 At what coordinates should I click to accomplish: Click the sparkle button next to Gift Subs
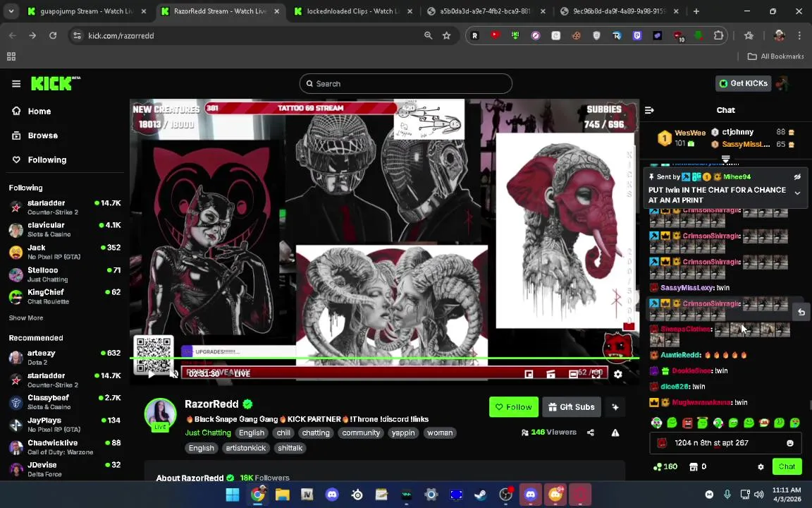tap(615, 407)
